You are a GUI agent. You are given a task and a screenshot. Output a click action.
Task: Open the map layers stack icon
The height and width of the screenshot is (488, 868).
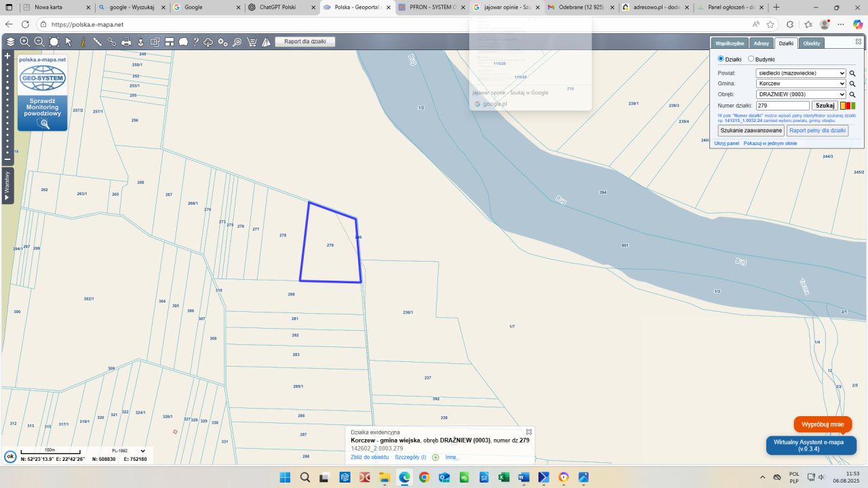click(x=10, y=42)
